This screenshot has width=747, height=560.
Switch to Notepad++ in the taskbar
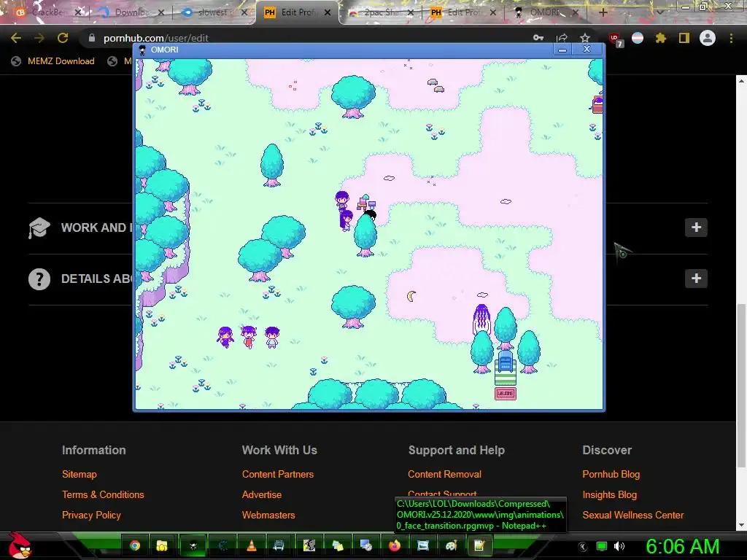click(479, 545)
